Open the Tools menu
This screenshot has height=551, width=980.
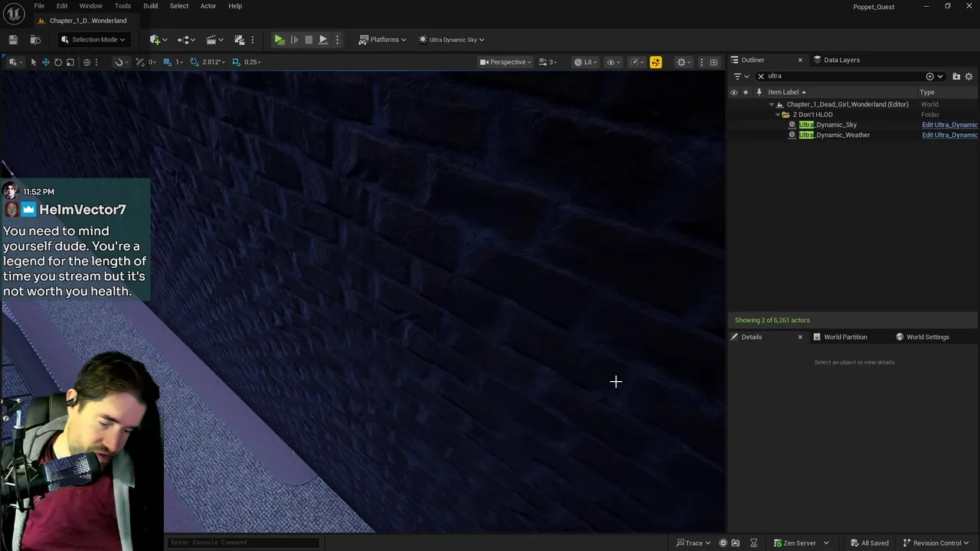(122, 6)
